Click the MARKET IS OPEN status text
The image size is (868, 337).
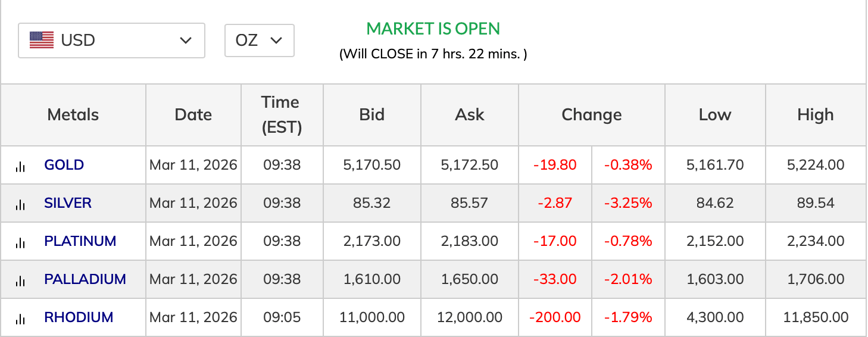[433, 29]
